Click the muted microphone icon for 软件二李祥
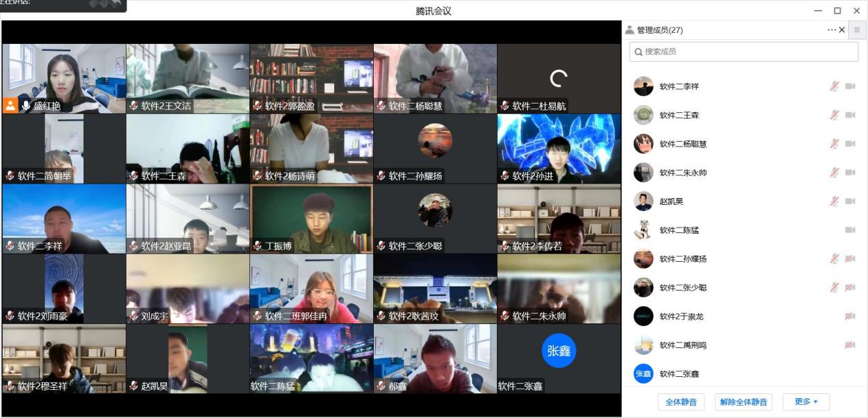The image size is (868, 418). click(834, 86)
